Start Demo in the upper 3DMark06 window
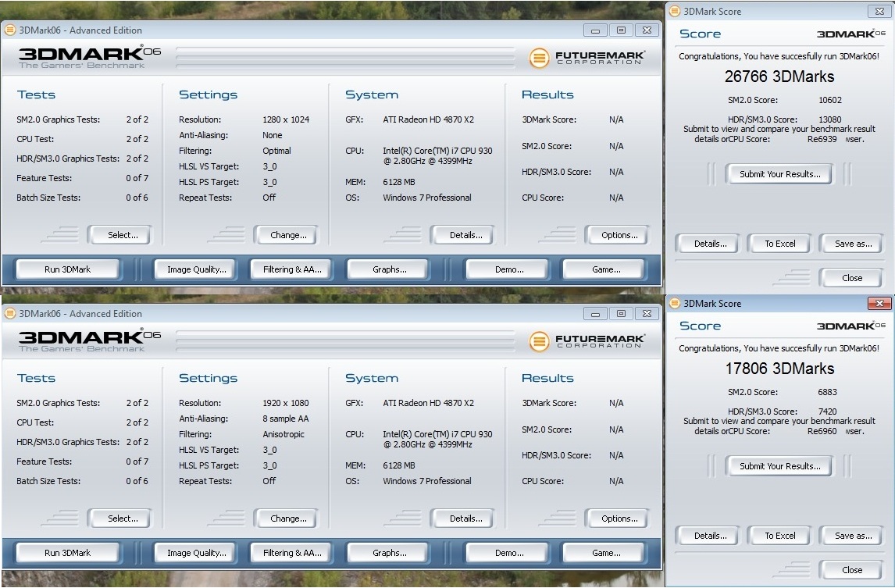 point(509,269)
